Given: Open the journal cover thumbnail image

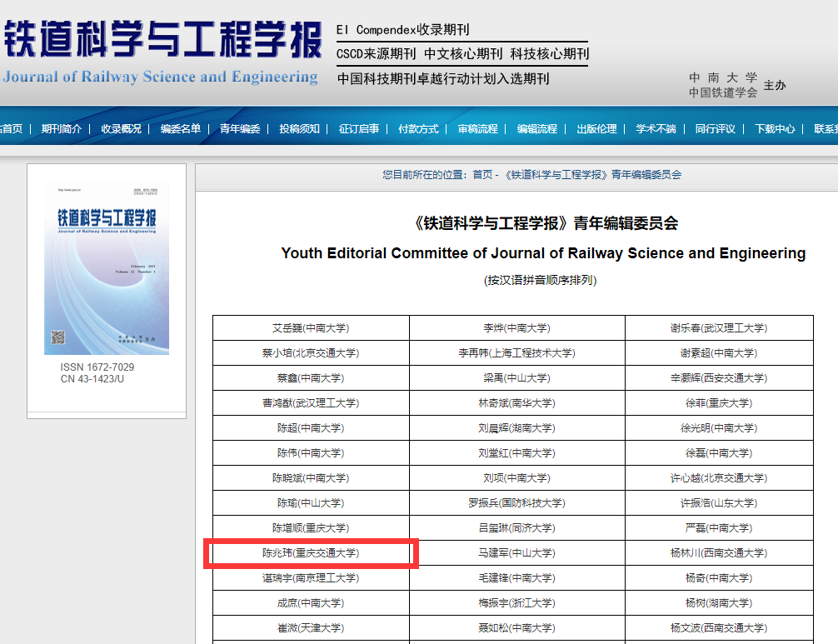Looking at the screenshot, I should pyautogui.click(x=107, y=267).
